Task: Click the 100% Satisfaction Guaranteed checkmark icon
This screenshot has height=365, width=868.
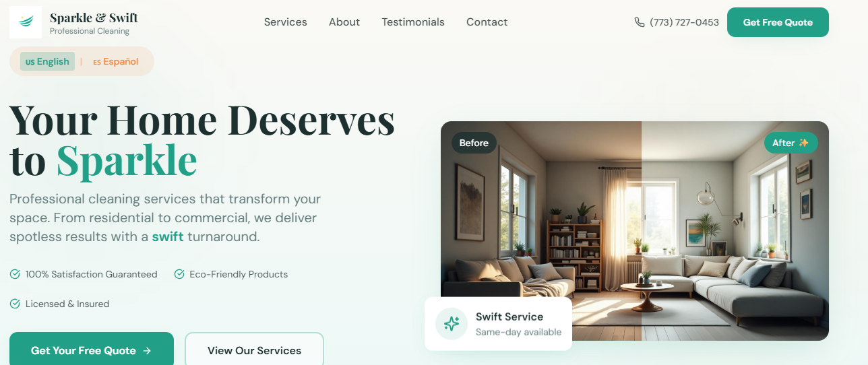Action: (15, 274)
